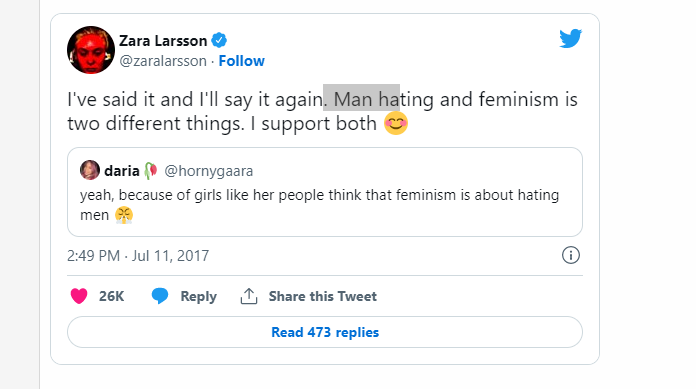Click the highlighted 'Man ha' text
This screenshot has width=696, height=389.
[x=361, y=98]
